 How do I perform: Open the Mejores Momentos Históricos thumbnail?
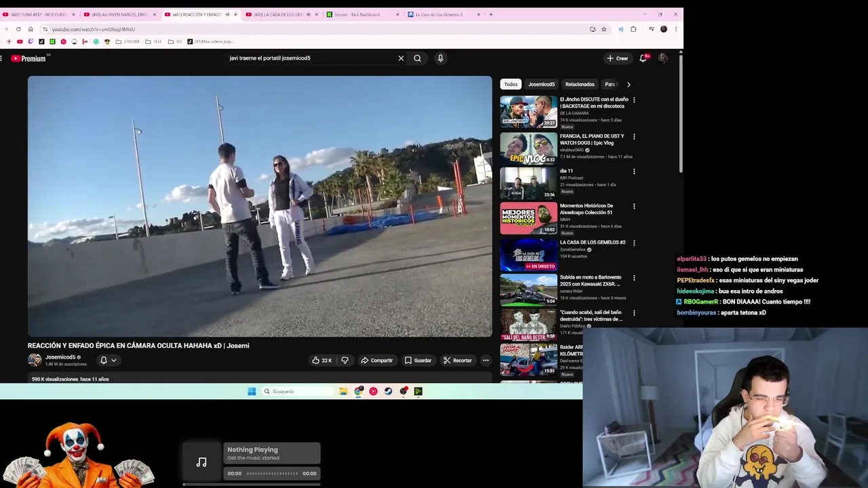click(528, 218)
